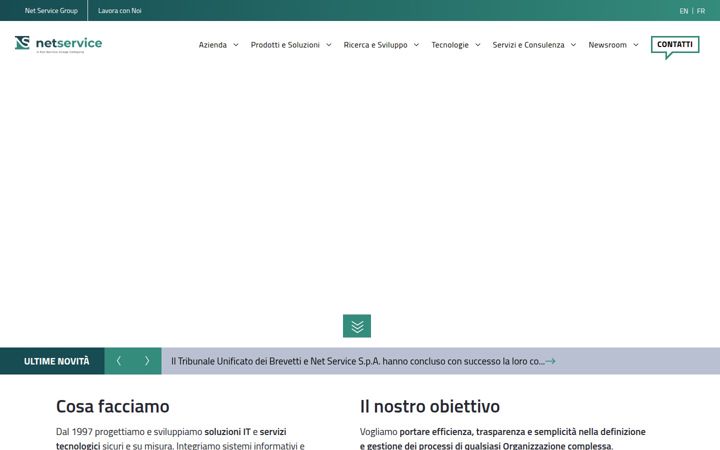Viewport: 720px width, 450px height.
Task: Click the text portare efficienza, trasparenza e semplicità
Action: click(488, 432)
